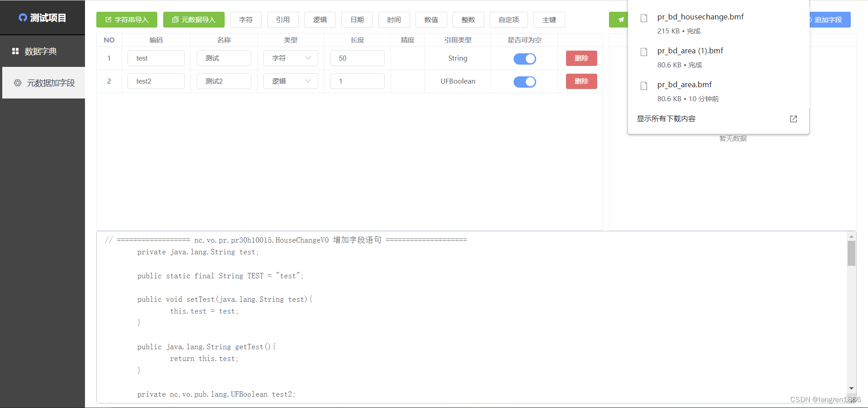Click the 字符串导入 button
Viewport: 868px width, 408px height.
pyautogui.click(x=127, y=19)
